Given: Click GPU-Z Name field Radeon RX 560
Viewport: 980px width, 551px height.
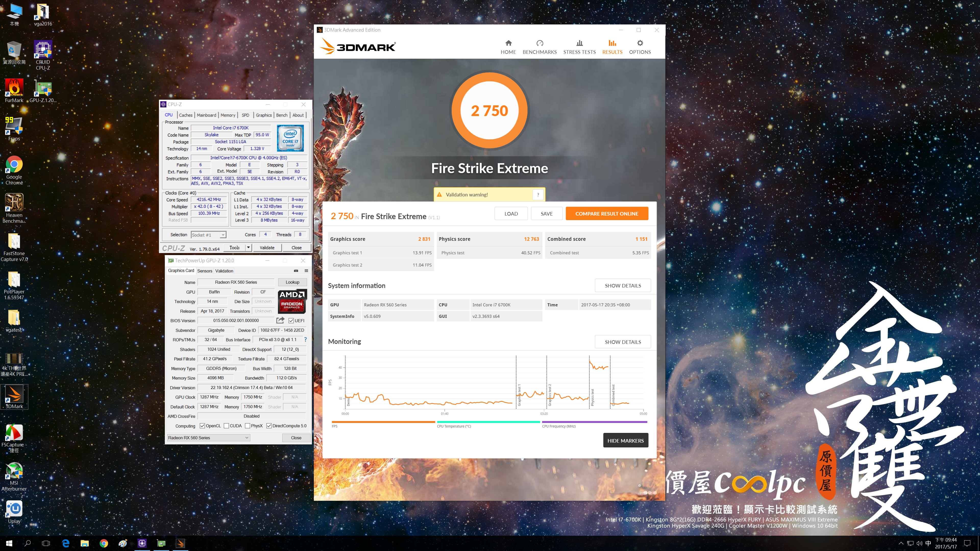Looking at the screenshot, I should (x=236, y=282).
